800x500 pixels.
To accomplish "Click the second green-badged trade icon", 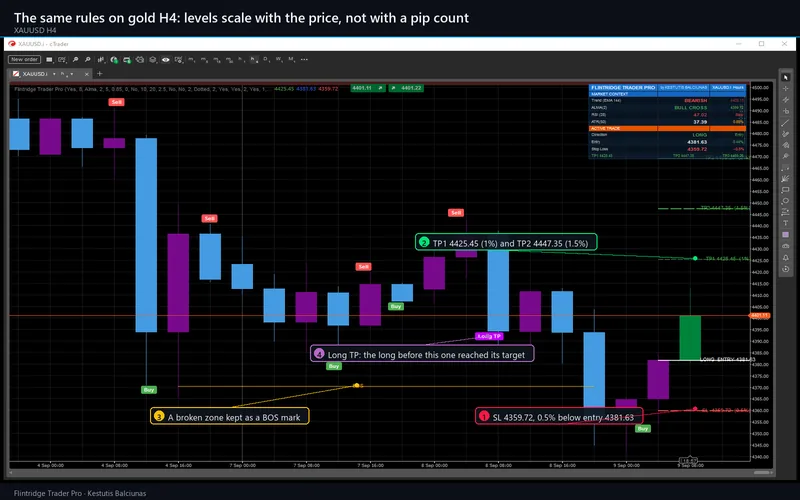I will pyautogui.click(x=127, y=60).
